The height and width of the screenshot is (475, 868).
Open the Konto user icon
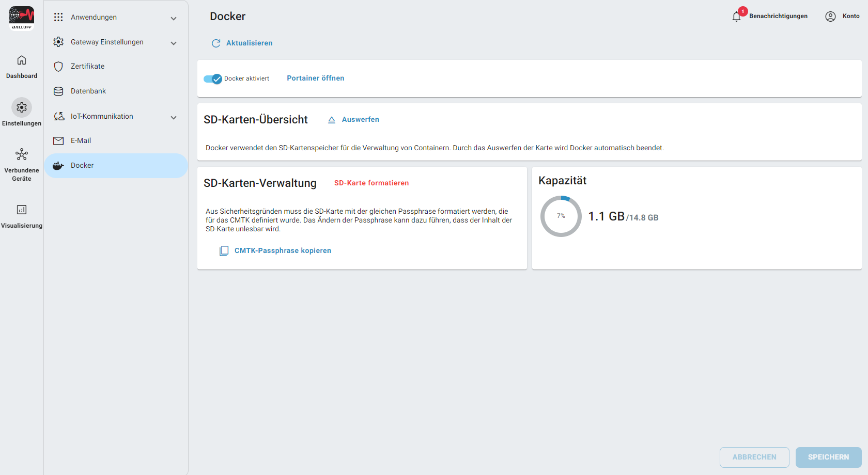coord(830,17)
